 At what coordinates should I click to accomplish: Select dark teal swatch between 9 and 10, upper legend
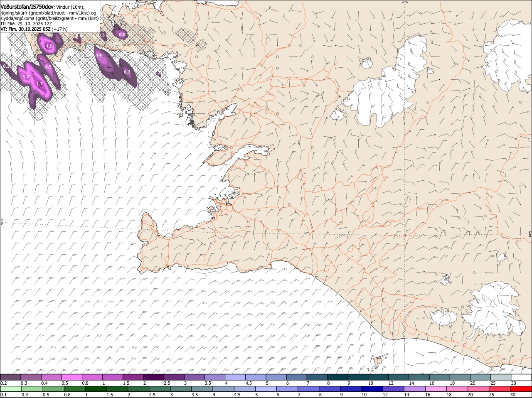coord(358,377)
